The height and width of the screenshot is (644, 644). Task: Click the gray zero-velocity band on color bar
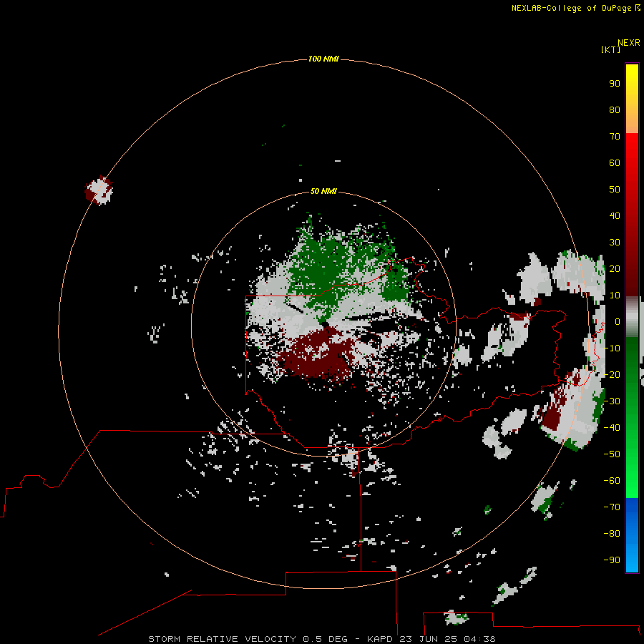point(632,318)
